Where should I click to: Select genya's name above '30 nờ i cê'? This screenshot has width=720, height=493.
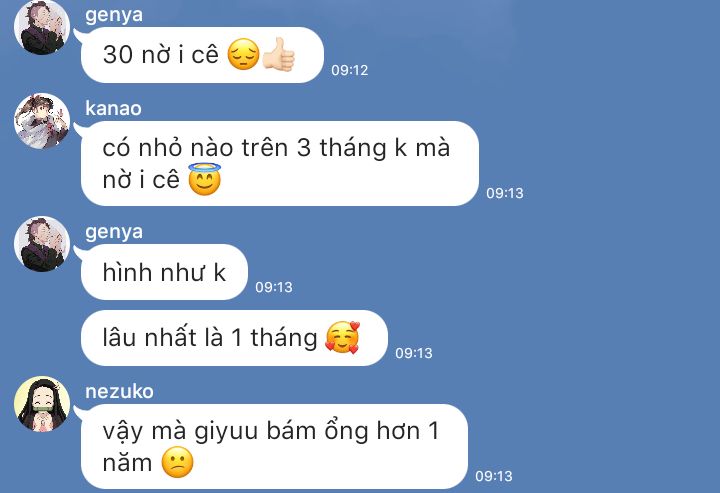tap(114, 15)
